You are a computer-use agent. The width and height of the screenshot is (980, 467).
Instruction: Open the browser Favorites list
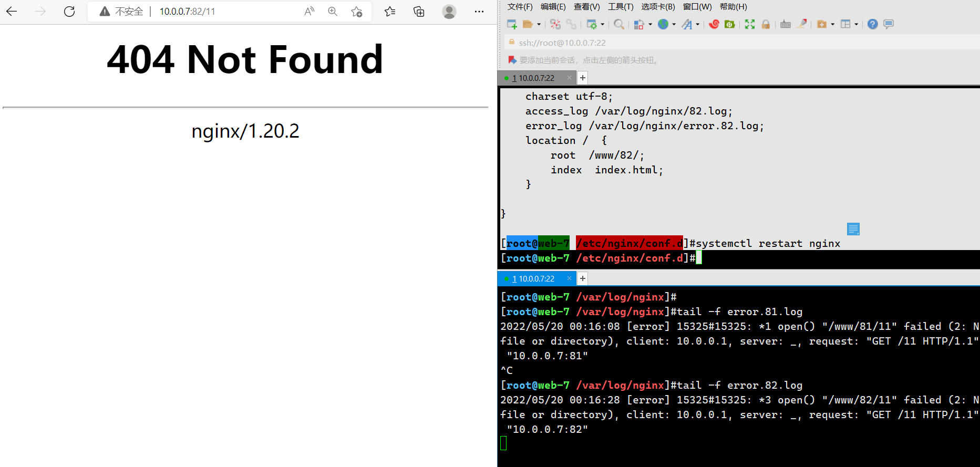click(x=390, y=12)
